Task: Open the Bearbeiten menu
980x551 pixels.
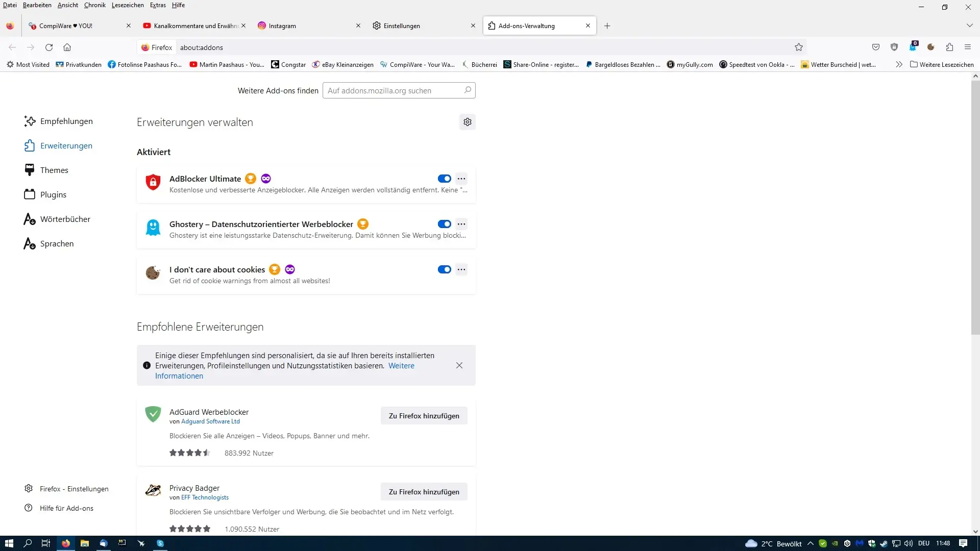Action: [x=37, y=5]
